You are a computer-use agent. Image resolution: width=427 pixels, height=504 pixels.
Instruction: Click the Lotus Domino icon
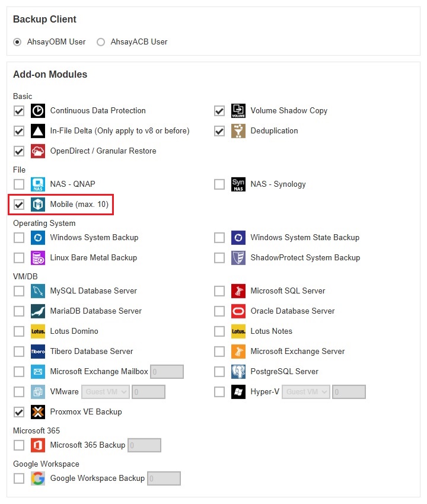[38, 331]
